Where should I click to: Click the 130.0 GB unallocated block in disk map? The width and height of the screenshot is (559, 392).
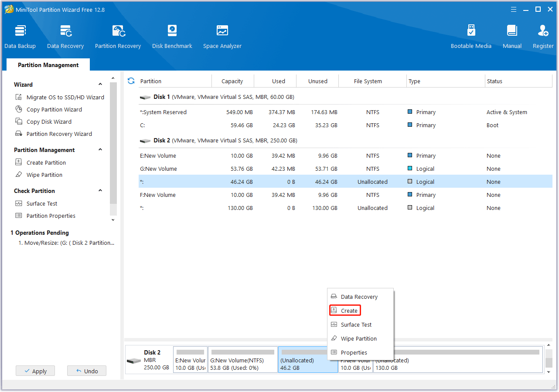458,360
